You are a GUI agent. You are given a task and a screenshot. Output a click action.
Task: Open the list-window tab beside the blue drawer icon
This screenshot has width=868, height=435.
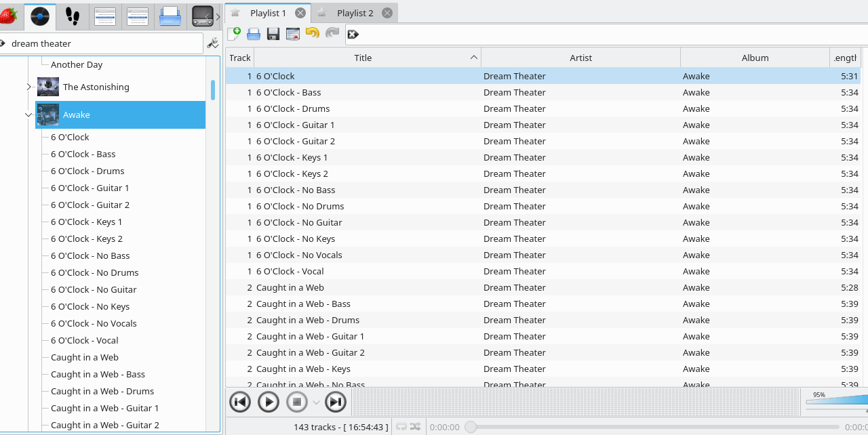pos(138,16)
